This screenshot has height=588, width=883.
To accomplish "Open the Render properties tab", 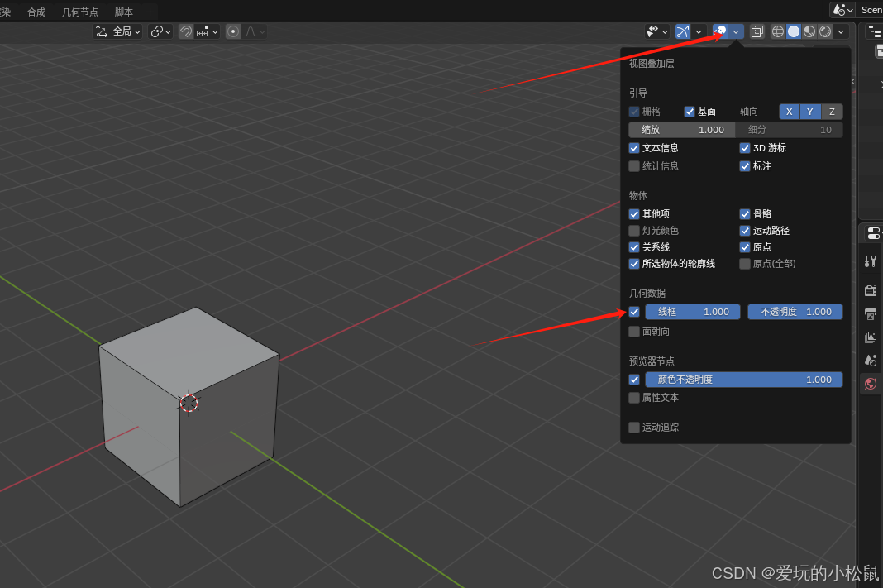I will (x=871, y=290).
